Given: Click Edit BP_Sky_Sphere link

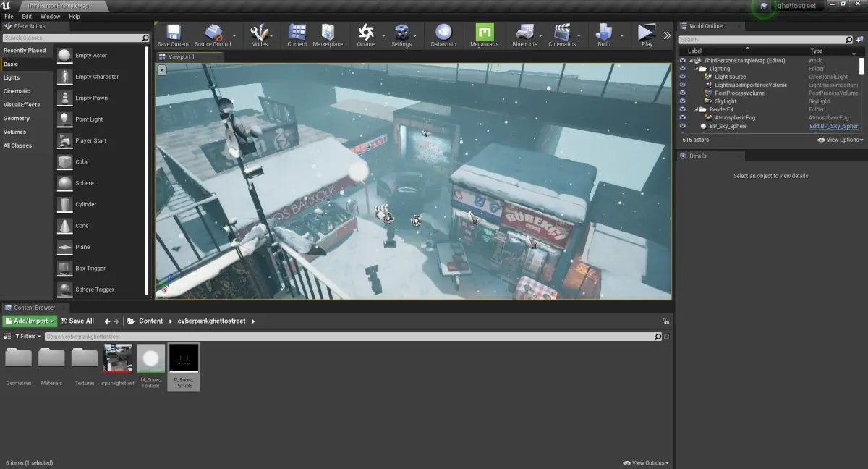Looking at the screenshot, I should coord(833,126).
